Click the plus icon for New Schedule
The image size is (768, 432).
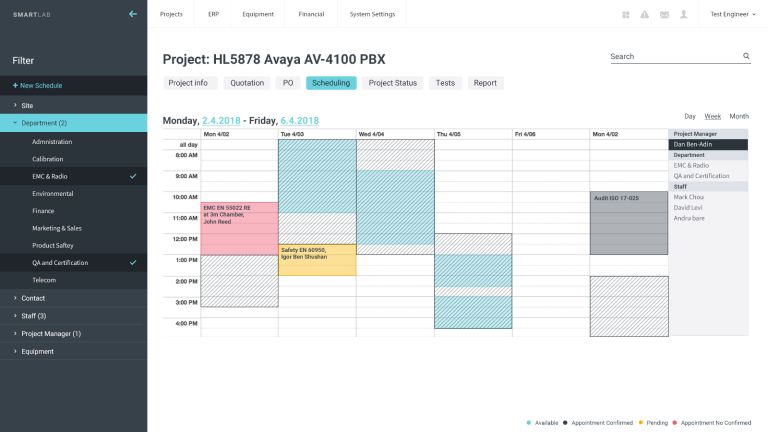(x=15, y=85)
